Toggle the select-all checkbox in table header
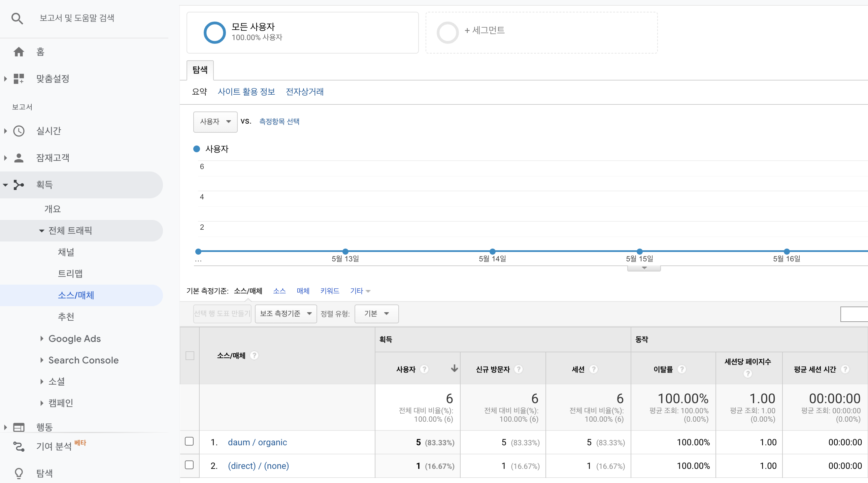The width and height of the screenshot is (868, 483). point(189,356)
